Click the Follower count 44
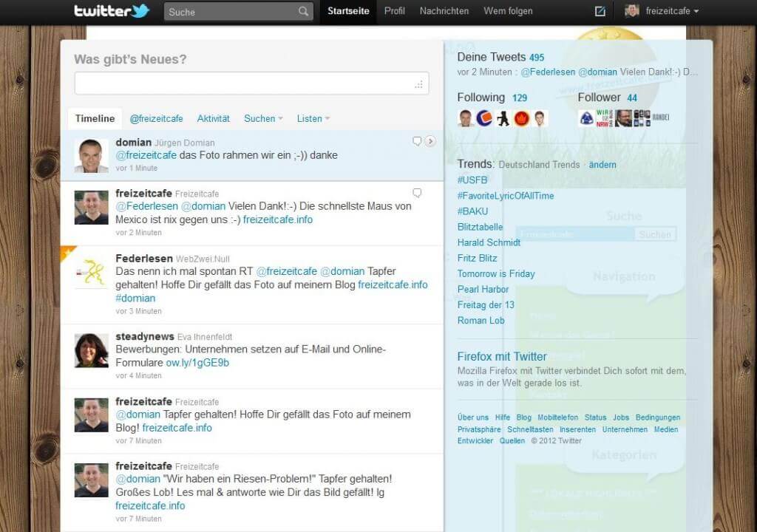This screenshot has height=532, width=757. [x=632, y=98]
